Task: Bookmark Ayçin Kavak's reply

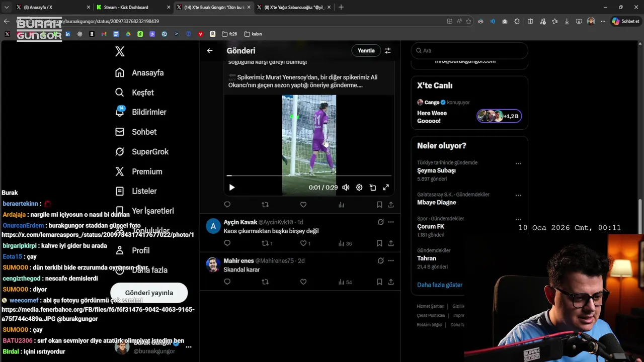Action: 379,243
